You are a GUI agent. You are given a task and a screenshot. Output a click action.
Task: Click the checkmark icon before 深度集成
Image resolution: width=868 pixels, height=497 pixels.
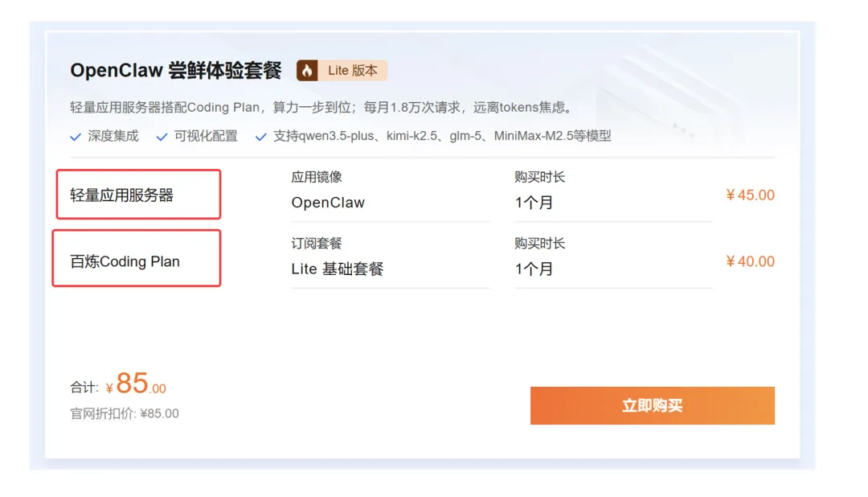point(76,136)
